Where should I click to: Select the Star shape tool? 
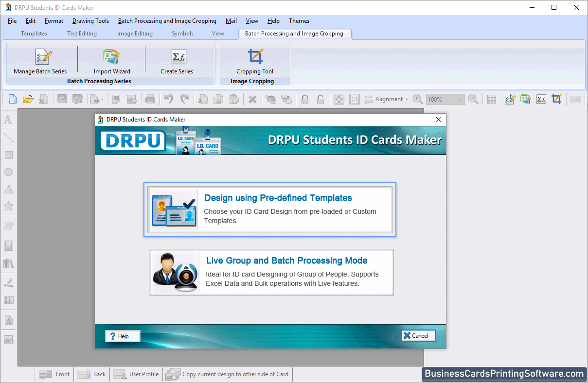coord(8,206)
